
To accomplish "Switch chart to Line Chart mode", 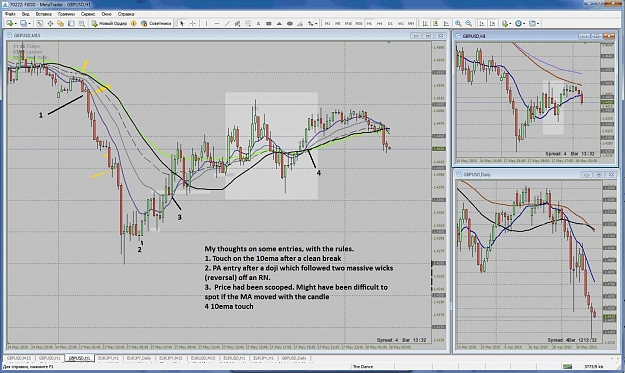I will coord(446,24).
